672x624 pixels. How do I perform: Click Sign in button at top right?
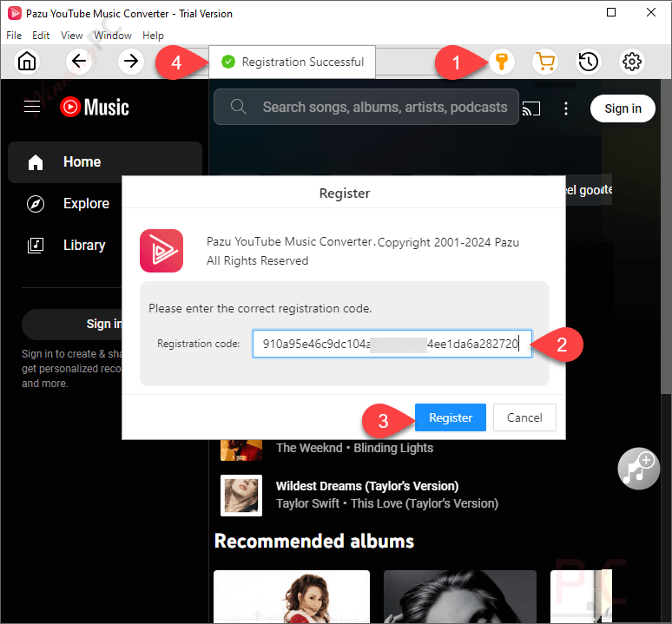point(623,108)
